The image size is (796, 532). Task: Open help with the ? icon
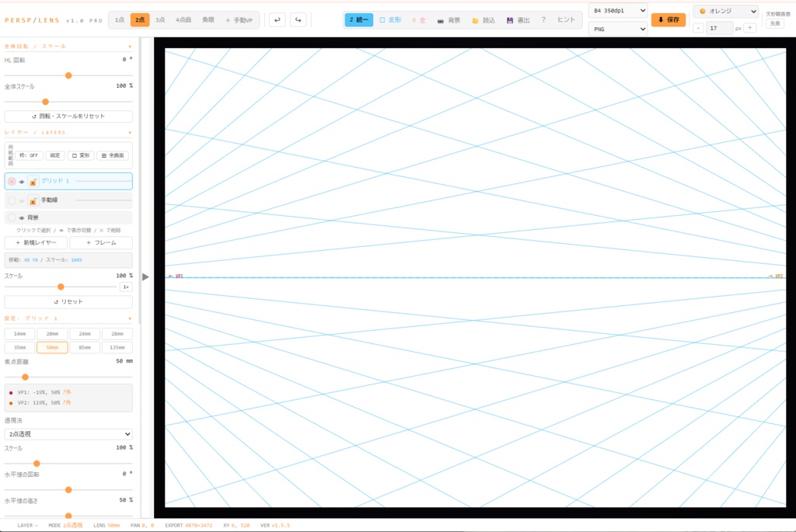(x=543, y=19)
